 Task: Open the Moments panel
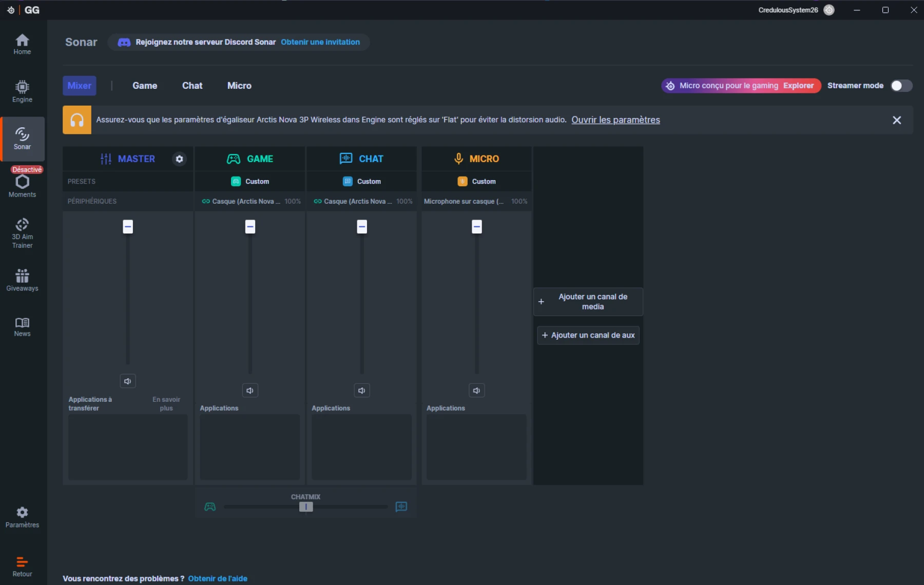coord(22,185)
